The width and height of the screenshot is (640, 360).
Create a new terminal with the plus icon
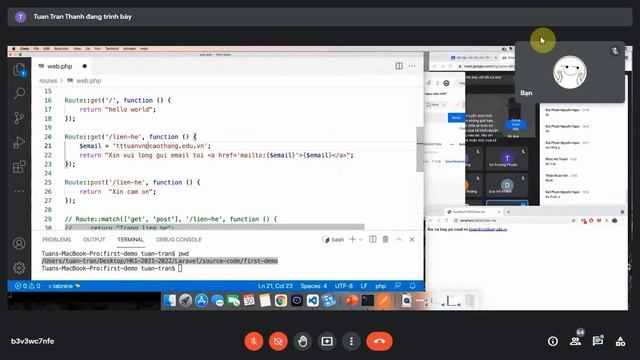click(x=352, y=240)
